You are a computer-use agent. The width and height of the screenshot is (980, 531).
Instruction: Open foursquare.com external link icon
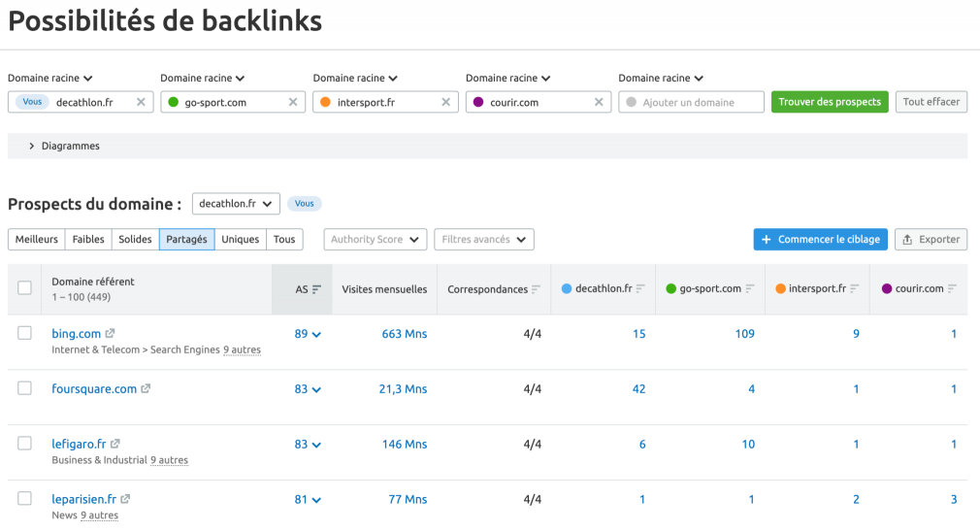(146, 388)
